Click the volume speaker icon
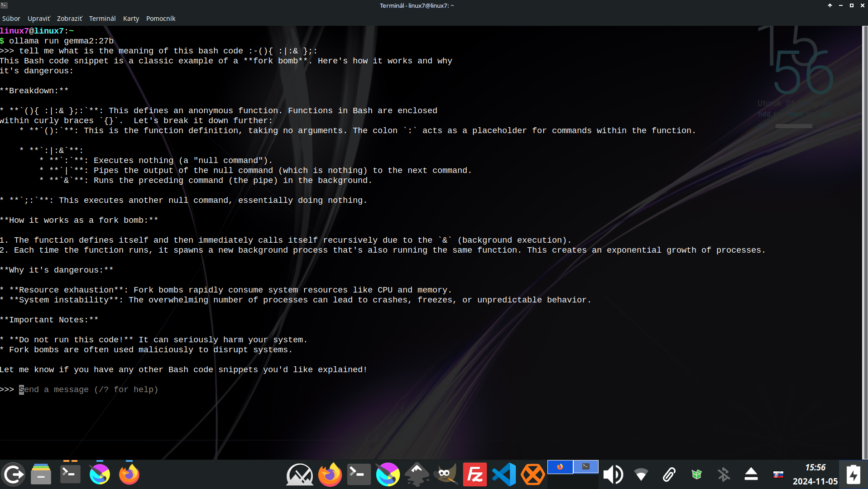The width and height of the screenshot is (868, 489). point(613,475)
